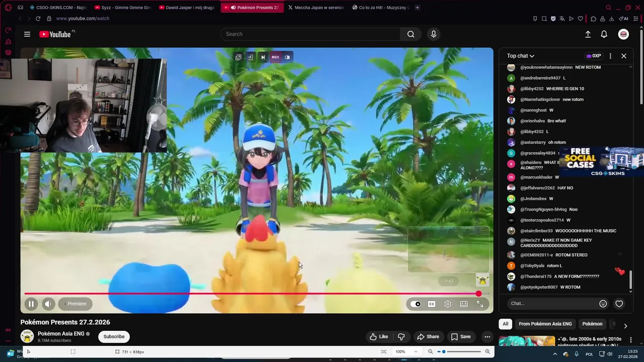Viewport: 644px width, 362px height.
Task: Open the YouTube upload/create icon
Action: 588,34
